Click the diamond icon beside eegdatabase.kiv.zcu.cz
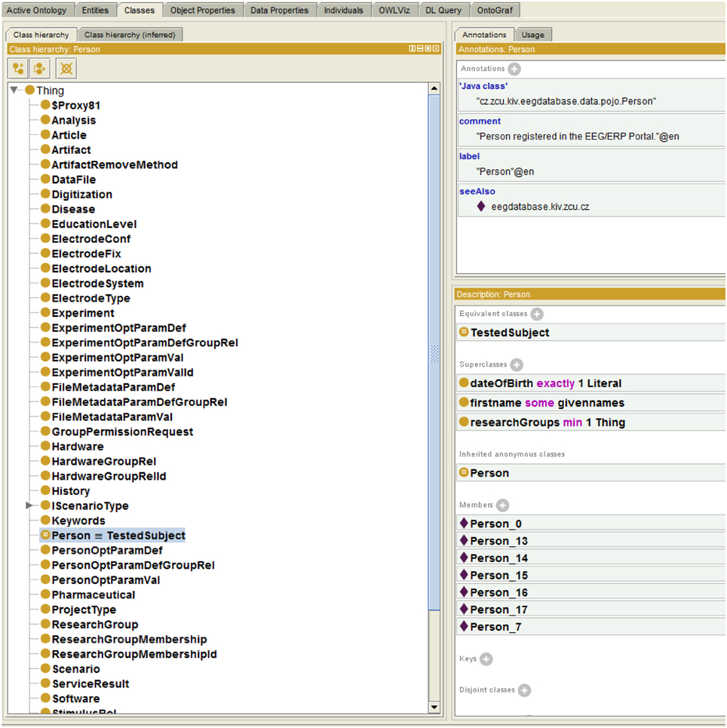Screen dimensions: 727x728 (x=481, y=206)
